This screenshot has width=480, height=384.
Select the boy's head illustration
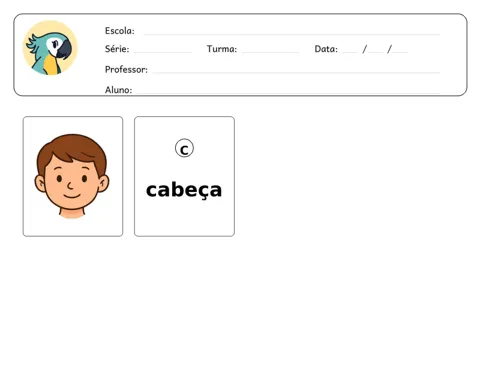point(72,176)
